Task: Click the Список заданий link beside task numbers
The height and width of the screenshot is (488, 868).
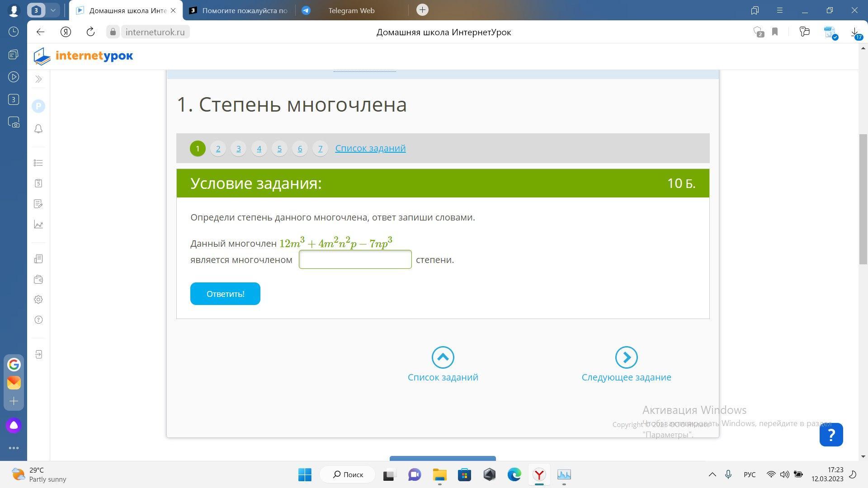Action: click(370, 148)
